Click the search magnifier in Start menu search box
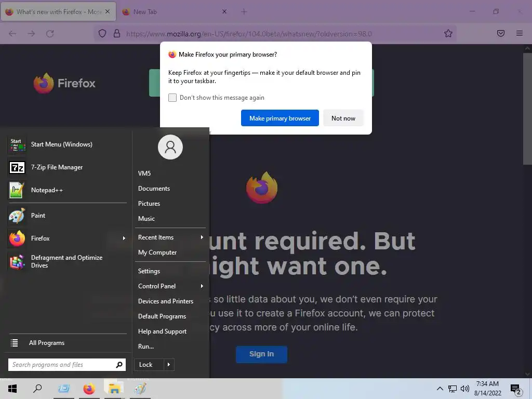Viewport: 532px width, 399px height. [119, 365]
